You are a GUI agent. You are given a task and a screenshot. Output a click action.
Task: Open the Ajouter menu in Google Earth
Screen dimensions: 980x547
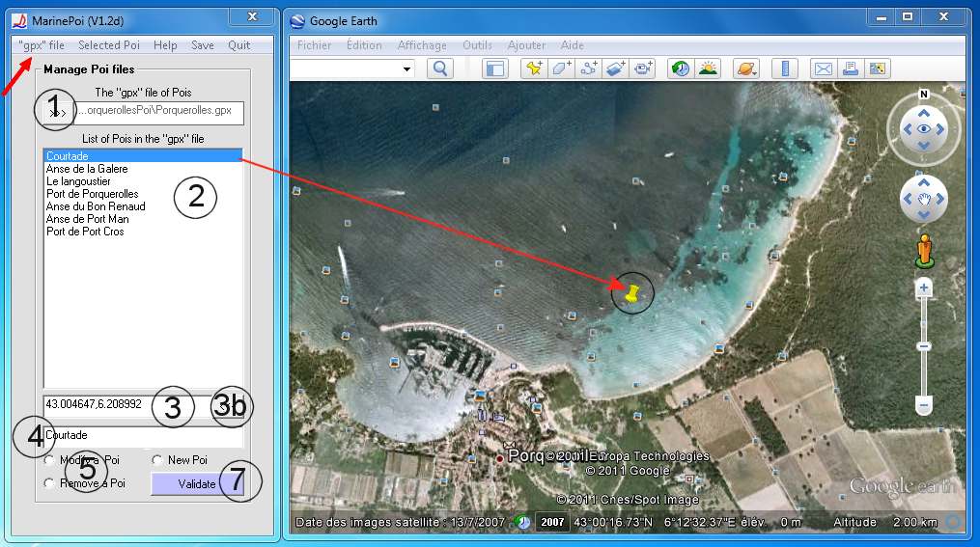[x=526, y=45]
